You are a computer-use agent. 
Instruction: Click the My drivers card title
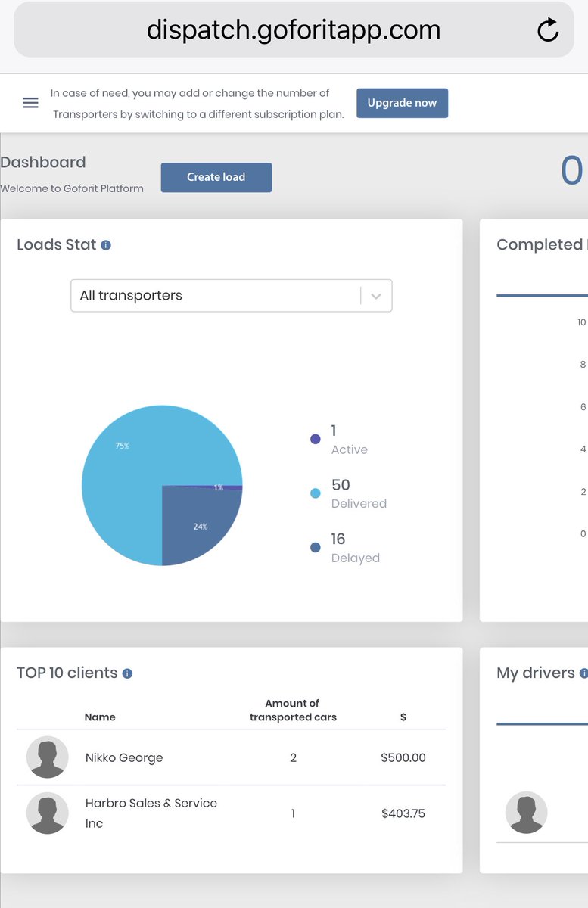click(x=536, y=673)
